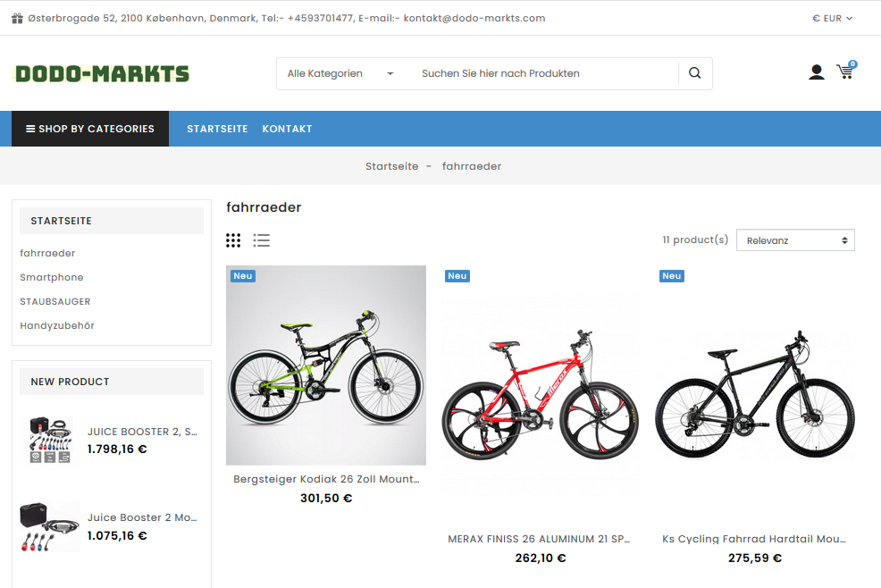This screenshot has width=881, height=588.
Task: Open MERAX FINISS 26 ALUMINUM product title
Action: click(539, 539)
